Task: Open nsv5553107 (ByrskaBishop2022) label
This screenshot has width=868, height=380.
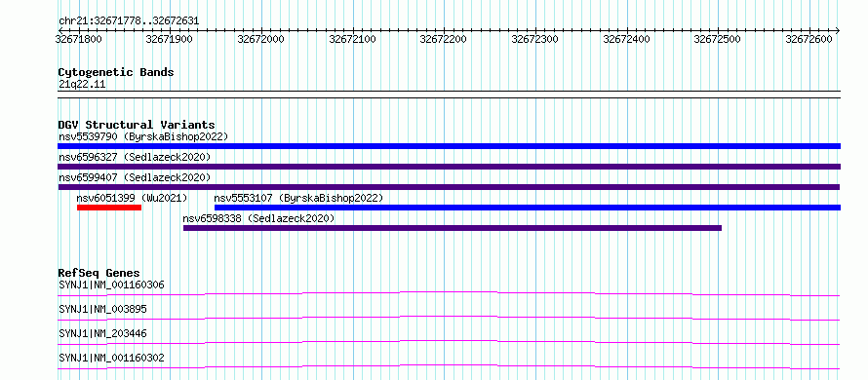Action: (x=298, y=198)
